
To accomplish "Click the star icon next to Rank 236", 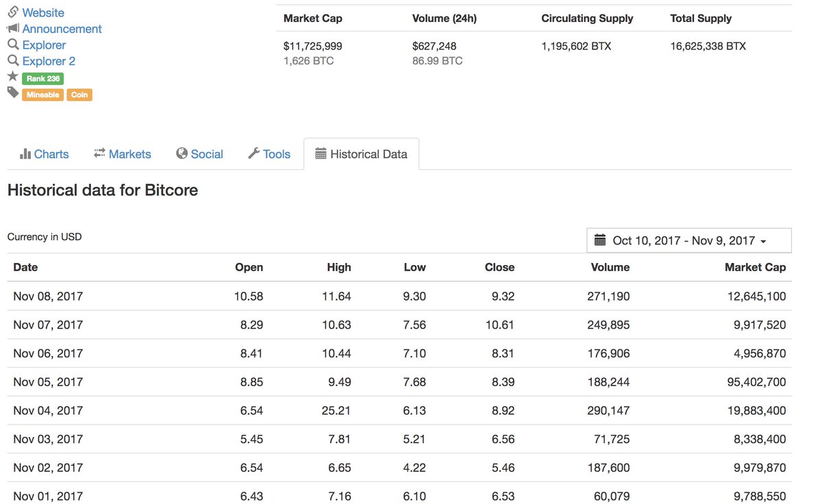I will (13, 77).
